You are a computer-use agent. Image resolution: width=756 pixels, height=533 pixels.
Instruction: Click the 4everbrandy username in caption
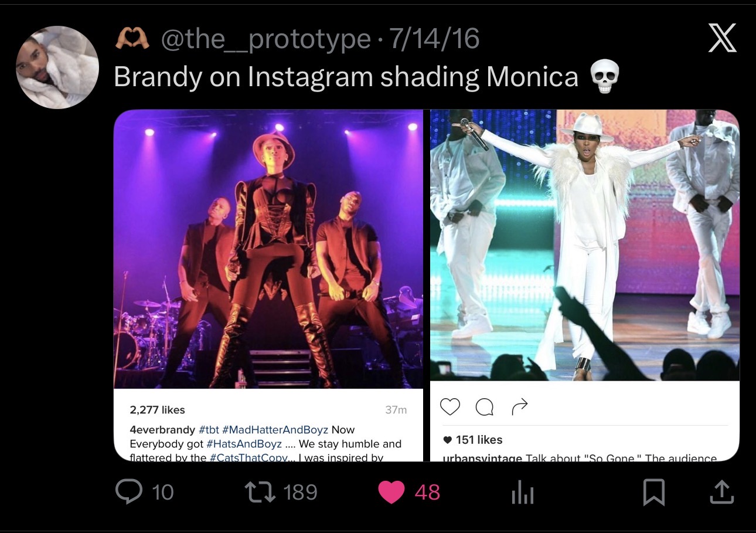162,430
